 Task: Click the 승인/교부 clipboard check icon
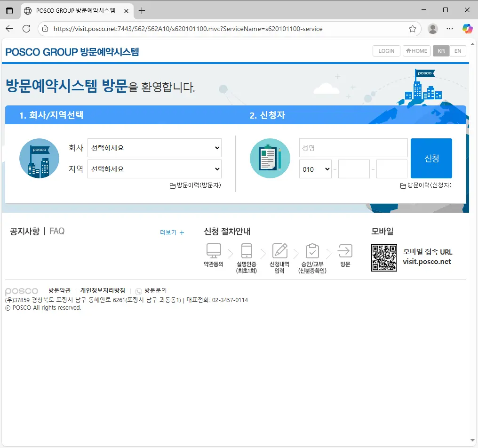312,251
